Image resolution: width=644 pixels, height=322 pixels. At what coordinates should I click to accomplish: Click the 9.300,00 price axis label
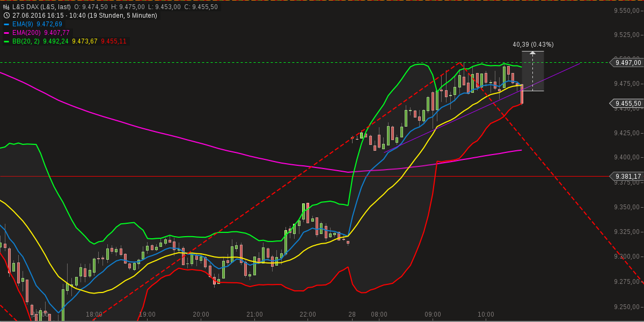point(628,257)
